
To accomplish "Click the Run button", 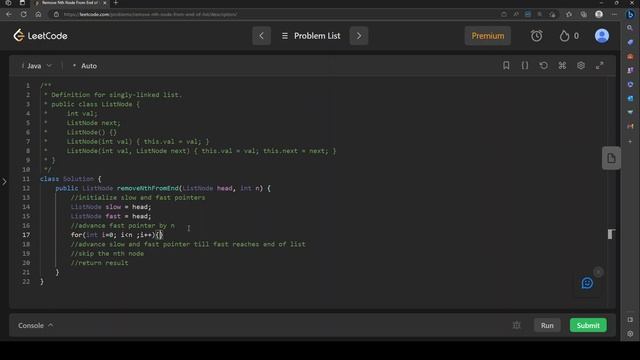I will [x=547, y=325].
